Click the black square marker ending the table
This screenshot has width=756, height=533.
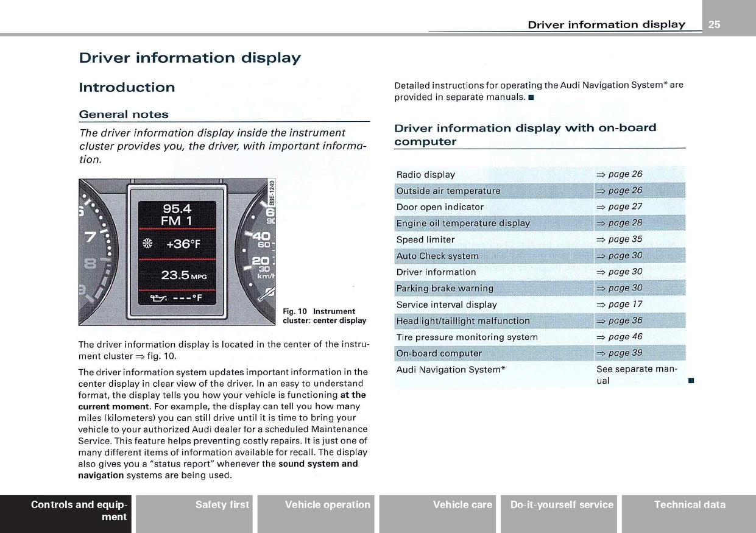click(x=690, y=381)
